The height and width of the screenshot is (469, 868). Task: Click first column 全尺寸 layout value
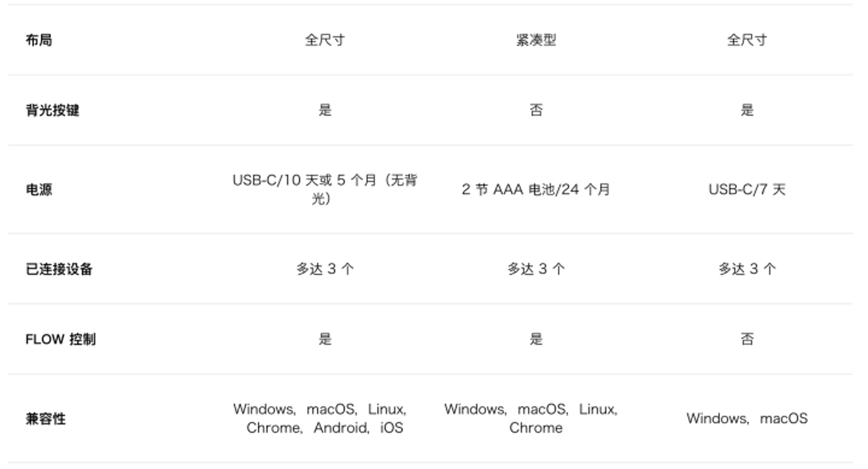325,40
